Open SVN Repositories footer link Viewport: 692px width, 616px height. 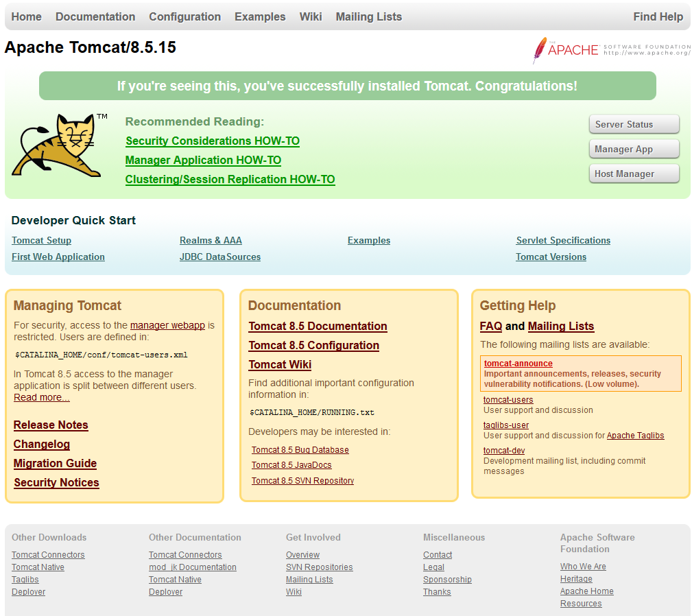[319, 567]
